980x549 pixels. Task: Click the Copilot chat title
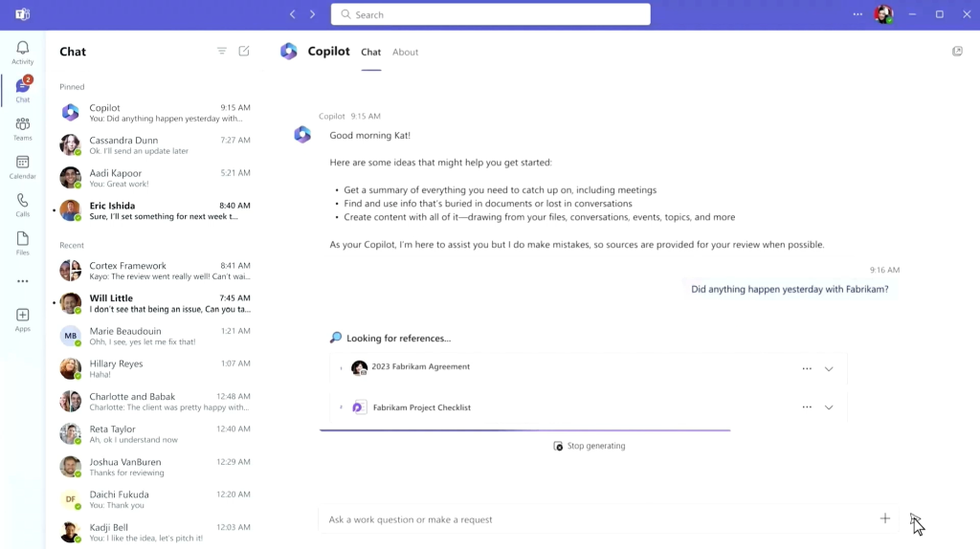329,52
